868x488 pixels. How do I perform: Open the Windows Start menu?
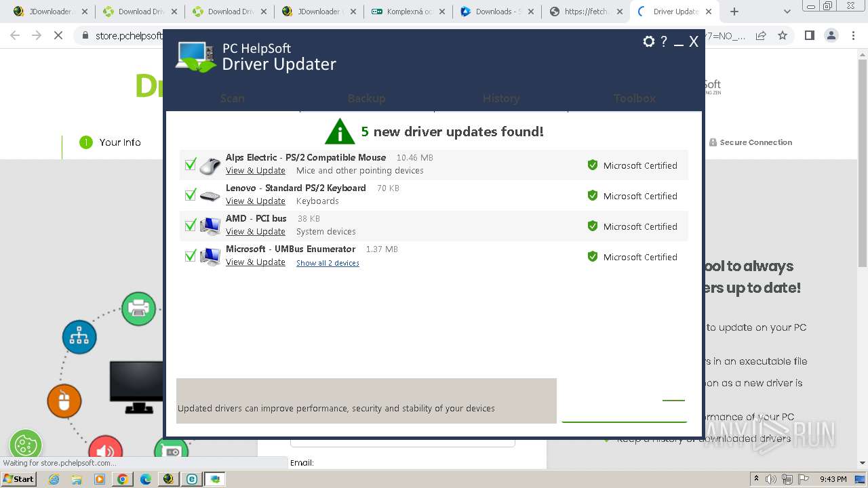(19, 479)
